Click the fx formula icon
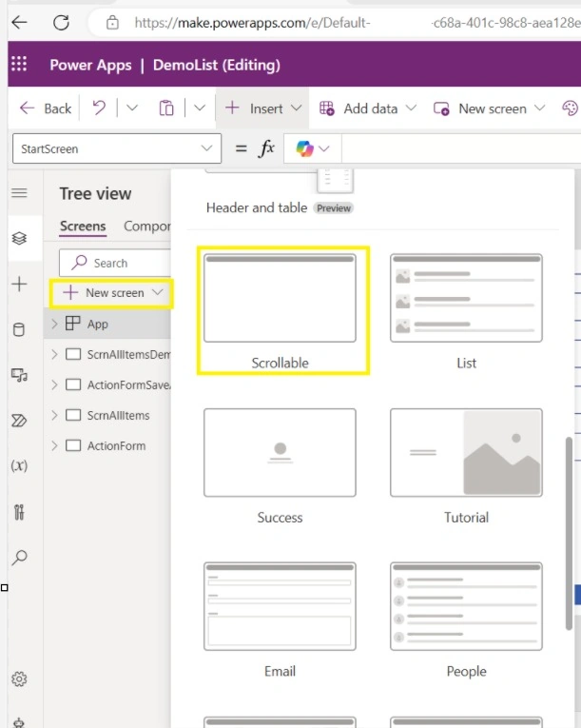 [x=267, y=148]
